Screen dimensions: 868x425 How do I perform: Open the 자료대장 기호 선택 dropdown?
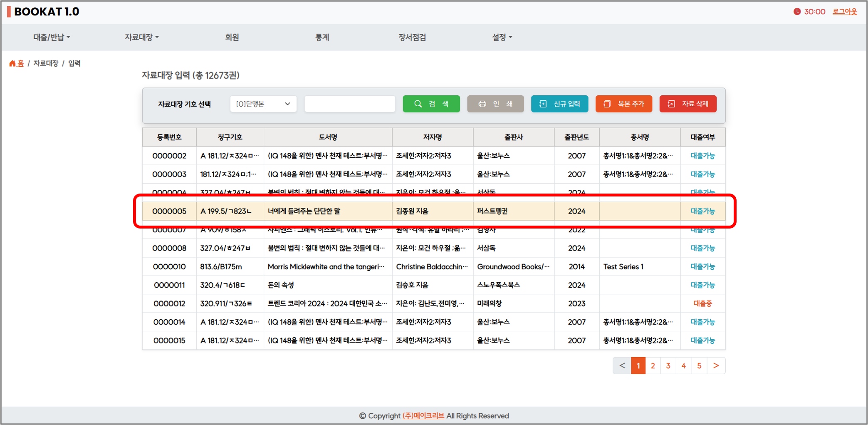click(x=263, y=104)
